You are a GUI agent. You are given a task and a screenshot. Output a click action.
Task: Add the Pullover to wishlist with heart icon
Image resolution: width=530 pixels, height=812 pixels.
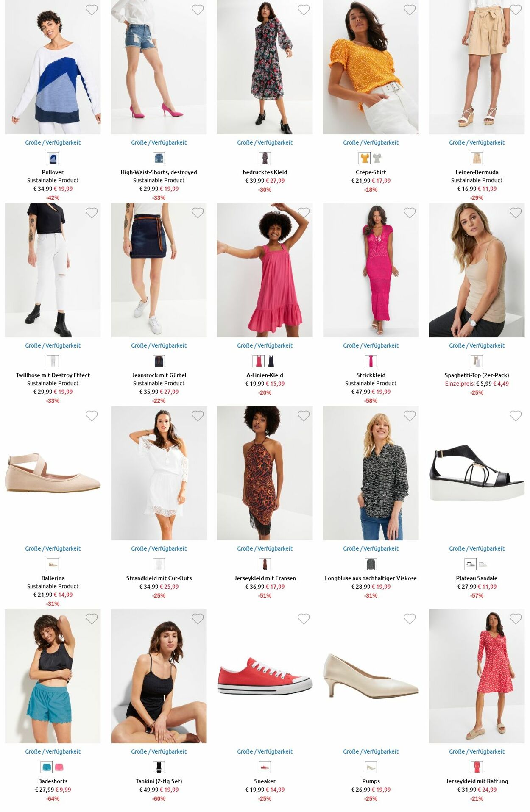[x=92, y=10]
